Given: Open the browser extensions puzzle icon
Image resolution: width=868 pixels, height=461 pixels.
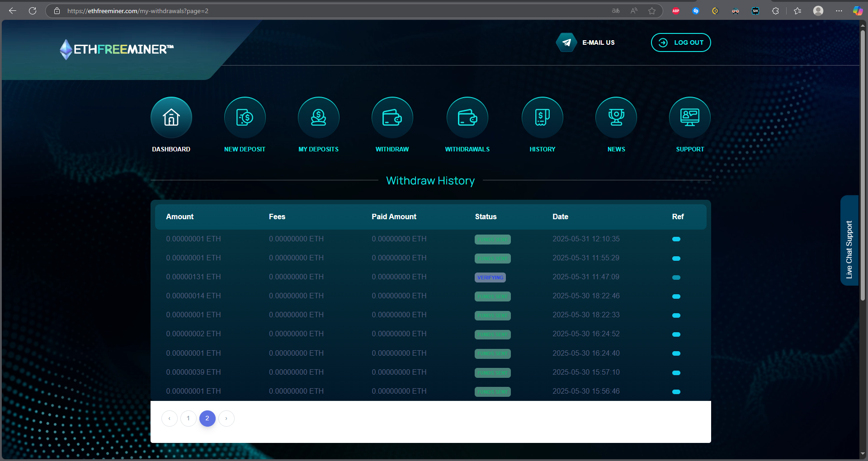Looking at the screenshot, I should 776,11.
